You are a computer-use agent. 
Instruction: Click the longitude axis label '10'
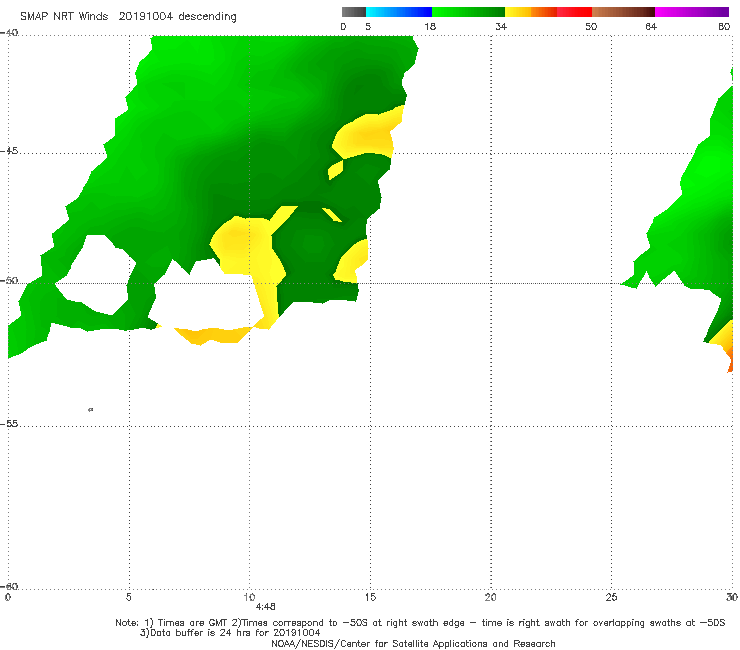pyautogui.click(x=249, y=597)
